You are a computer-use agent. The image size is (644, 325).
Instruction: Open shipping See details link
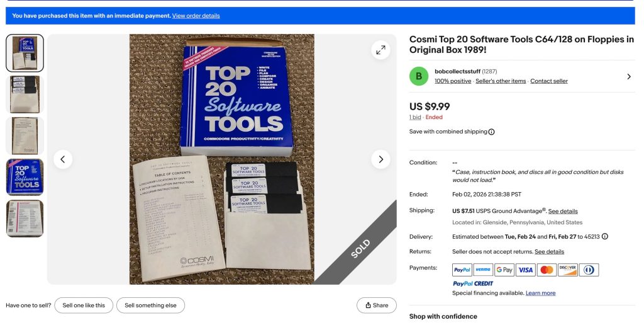pos(563,211)
